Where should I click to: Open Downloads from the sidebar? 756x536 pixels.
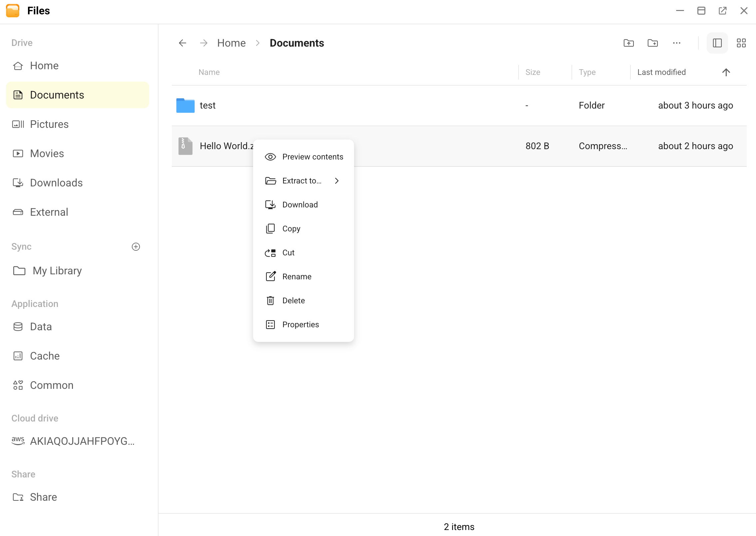pos(78,183)
